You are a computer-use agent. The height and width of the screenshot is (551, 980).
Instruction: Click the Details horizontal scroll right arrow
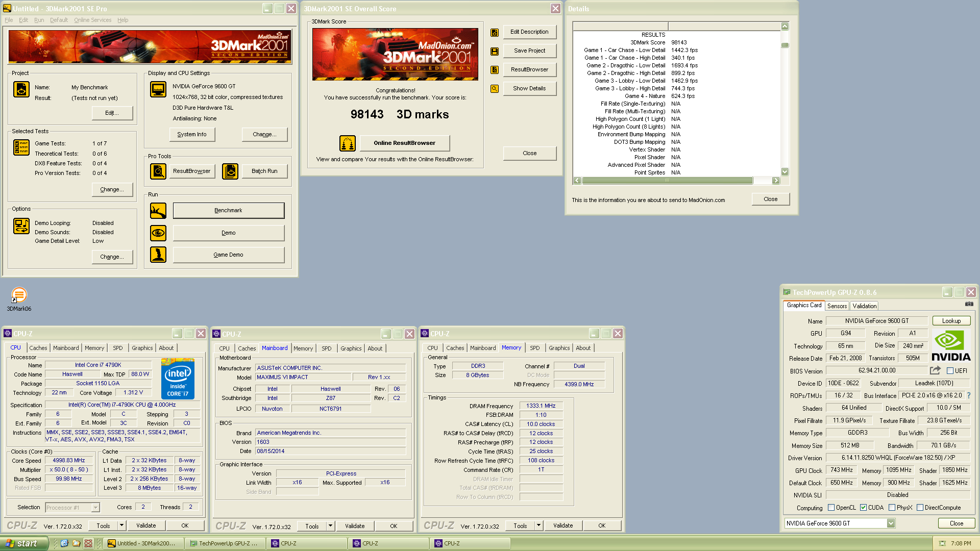point(776,181)
